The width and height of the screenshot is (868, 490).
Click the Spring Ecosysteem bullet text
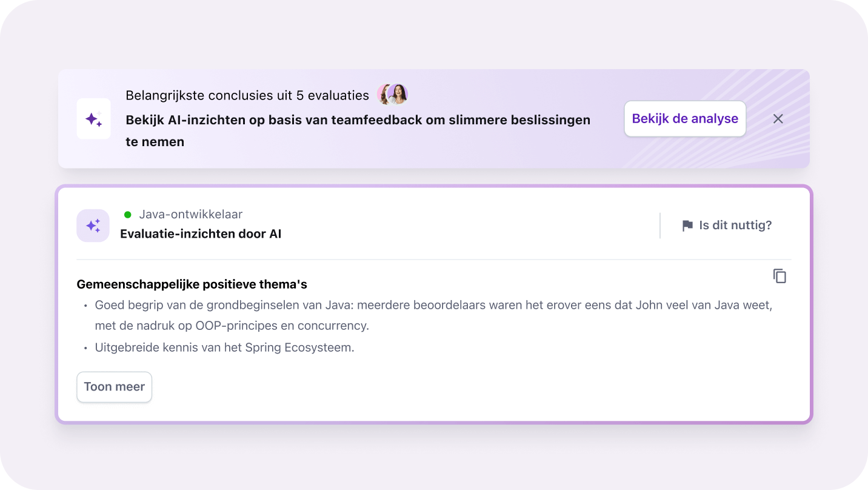[224, 347]
